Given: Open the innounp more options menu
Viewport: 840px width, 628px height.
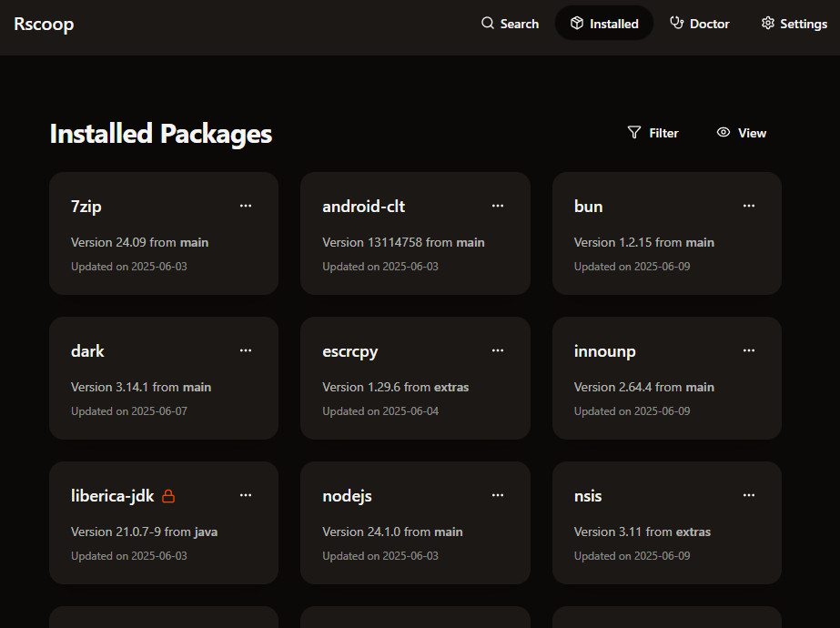Looking at the screenshot, I should (749, 350).
